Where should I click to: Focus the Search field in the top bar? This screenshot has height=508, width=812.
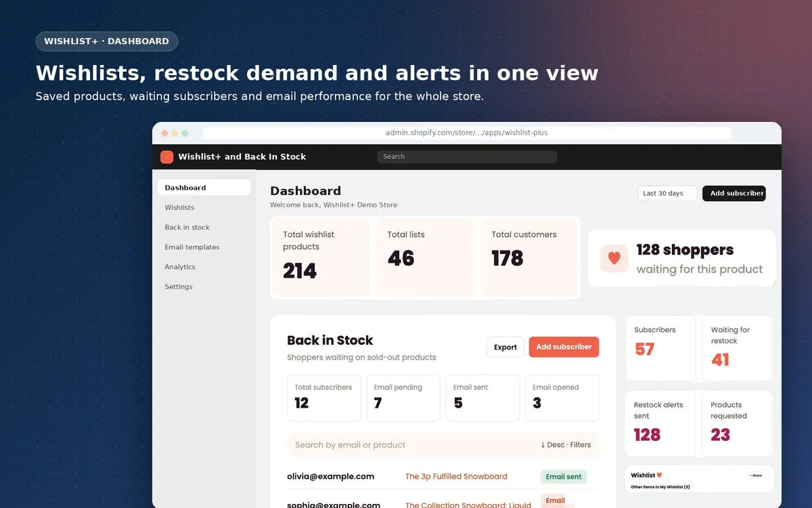467,156
